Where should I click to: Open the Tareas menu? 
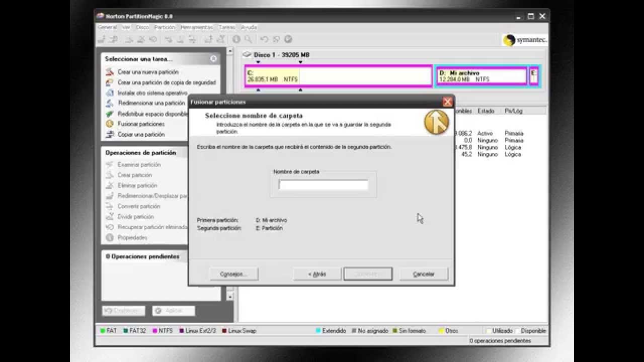[227, 27]
